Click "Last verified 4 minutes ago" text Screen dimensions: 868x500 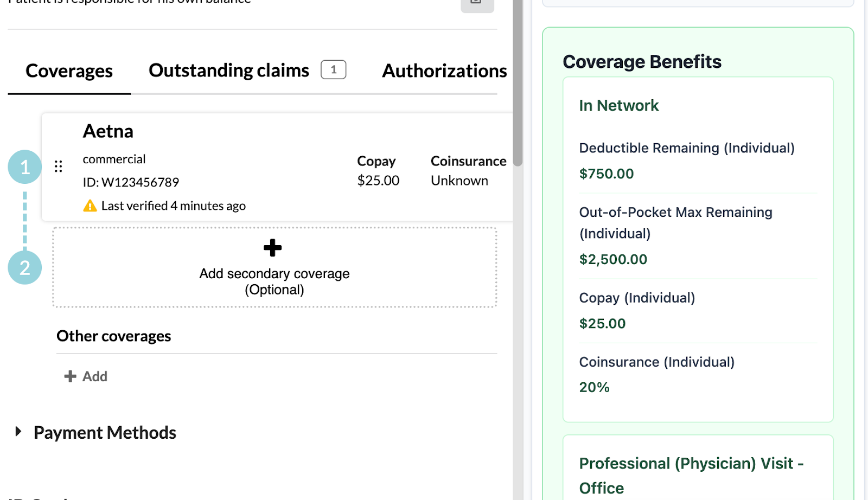(173, 206)
